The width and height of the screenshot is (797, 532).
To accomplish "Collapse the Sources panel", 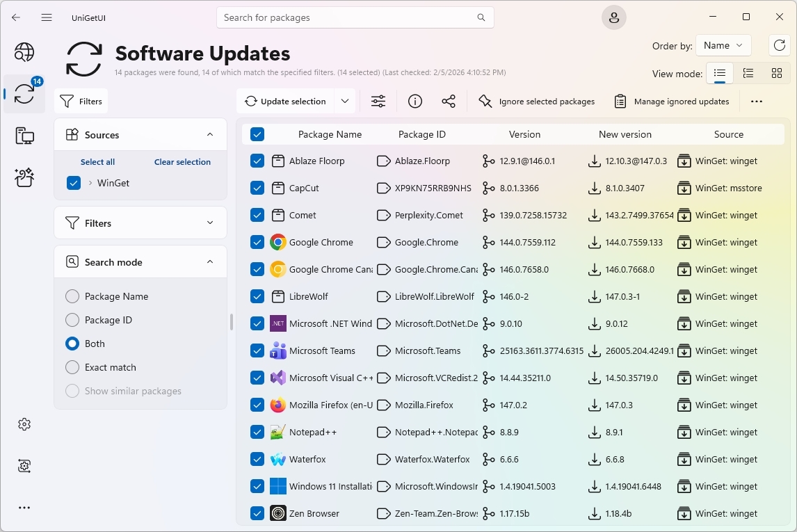I will coord(210,134).
